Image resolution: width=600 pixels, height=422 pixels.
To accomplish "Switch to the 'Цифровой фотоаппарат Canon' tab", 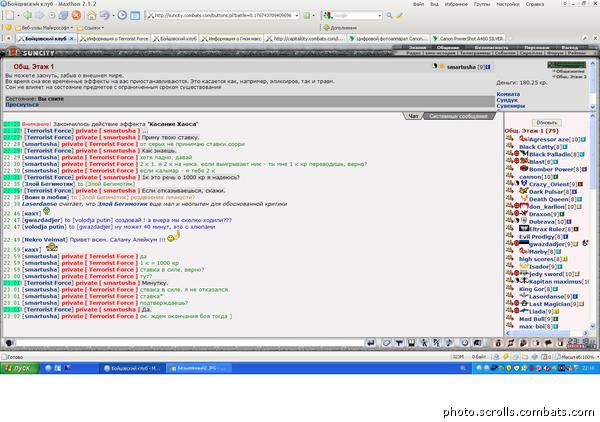I will [388, 39].
